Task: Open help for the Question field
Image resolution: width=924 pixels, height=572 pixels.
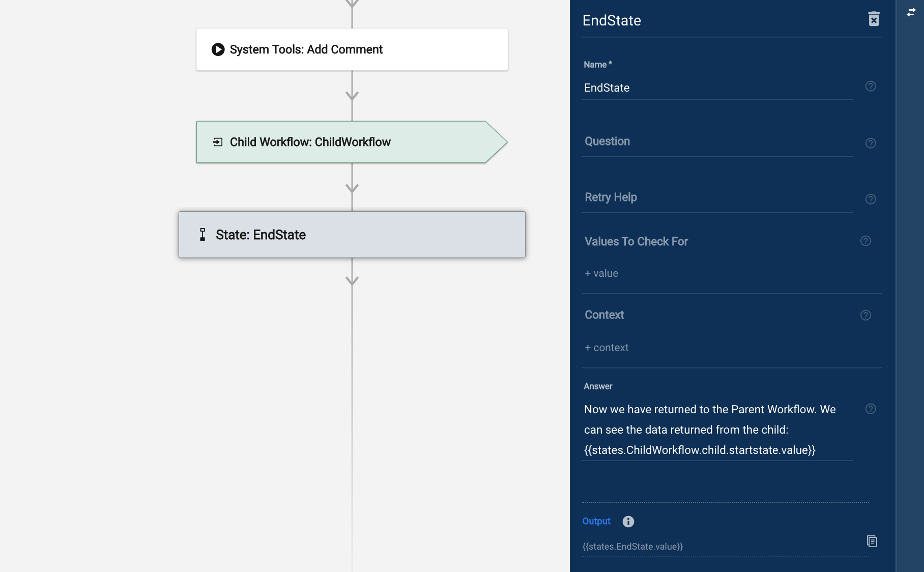Action: tap(871, 144)
